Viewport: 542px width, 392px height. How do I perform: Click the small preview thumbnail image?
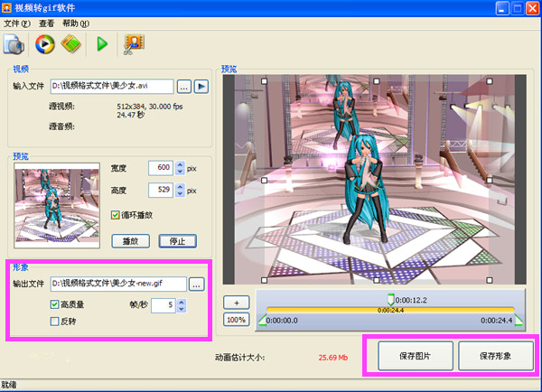[57, 206]
